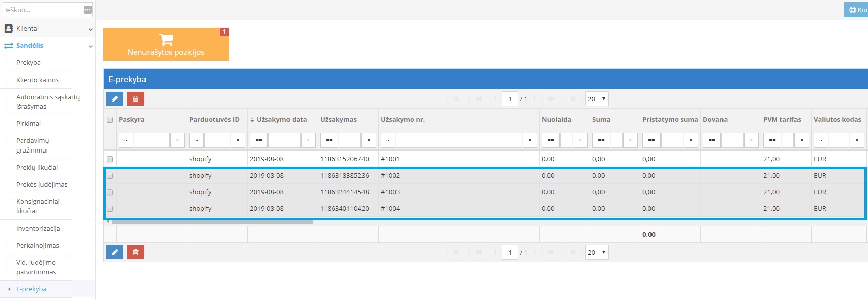This screenshot has width=868, height=300.
Task: Open Užsakymo nr. filter operator selector
Action: coord(388,140)
